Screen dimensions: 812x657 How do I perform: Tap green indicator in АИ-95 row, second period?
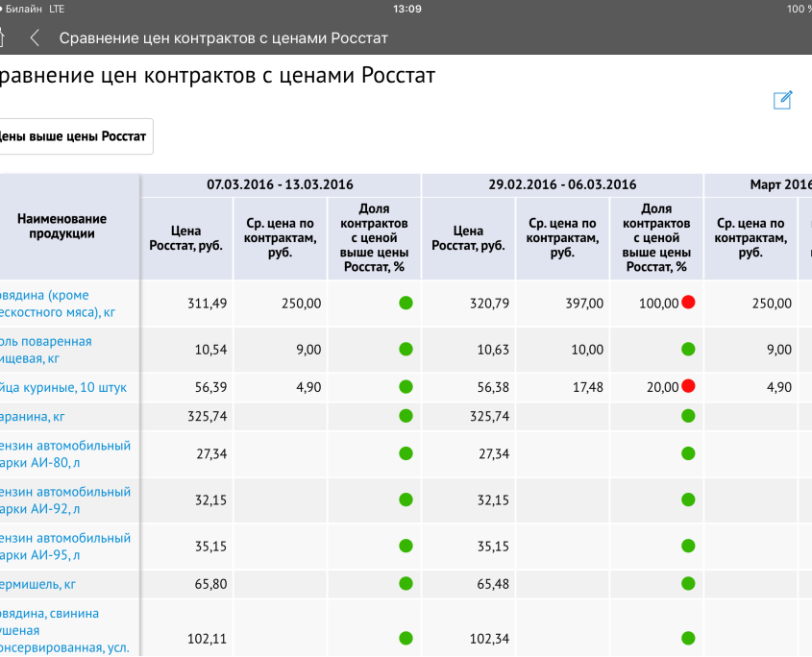pyautogui.click(x=688, y=546)
